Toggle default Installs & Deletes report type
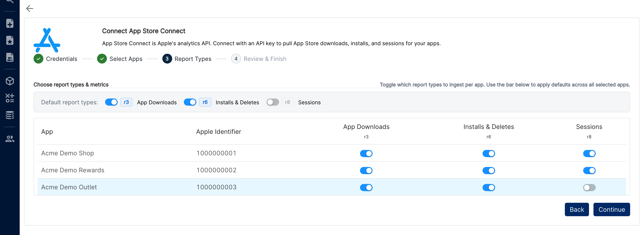 tap(190, 102)
